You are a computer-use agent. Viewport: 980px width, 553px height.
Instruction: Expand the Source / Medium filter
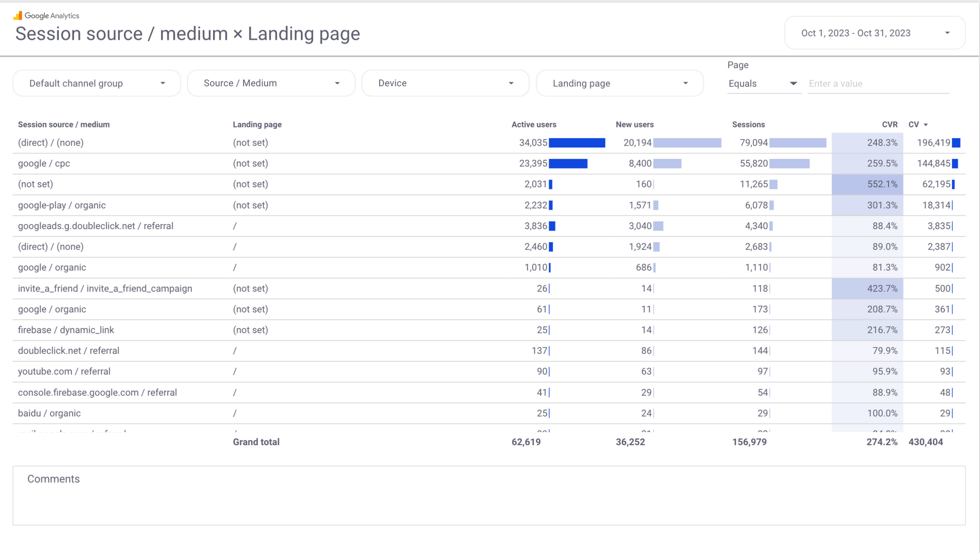click(271, 84)
